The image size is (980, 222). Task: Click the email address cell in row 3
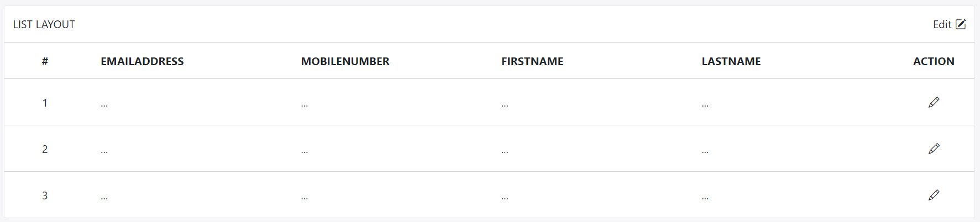104,196
